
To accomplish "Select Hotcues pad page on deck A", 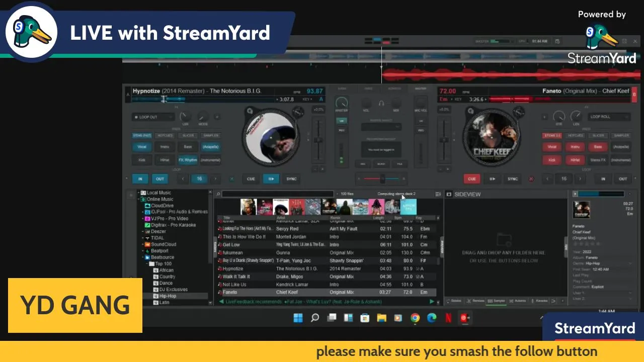I will (x=165, y=135).
